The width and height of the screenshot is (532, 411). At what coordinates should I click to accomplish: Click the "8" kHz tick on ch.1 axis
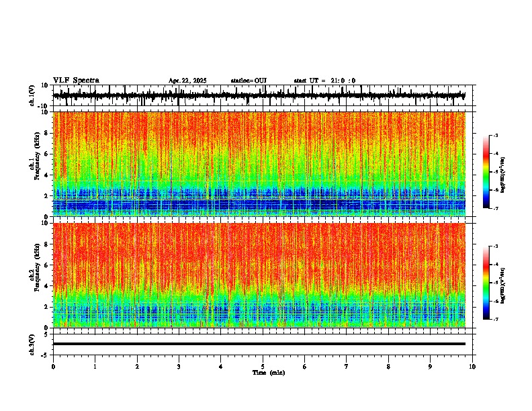coord(46,133)
